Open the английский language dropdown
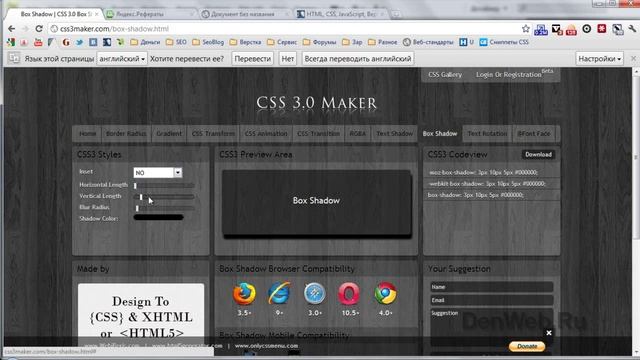The width and height of the screenshot is (640, 360). point(122,59)
